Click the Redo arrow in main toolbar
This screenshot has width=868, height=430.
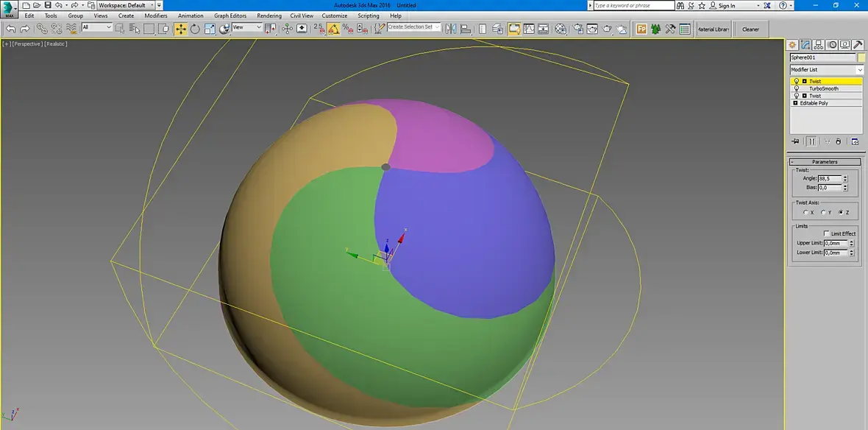24,29
